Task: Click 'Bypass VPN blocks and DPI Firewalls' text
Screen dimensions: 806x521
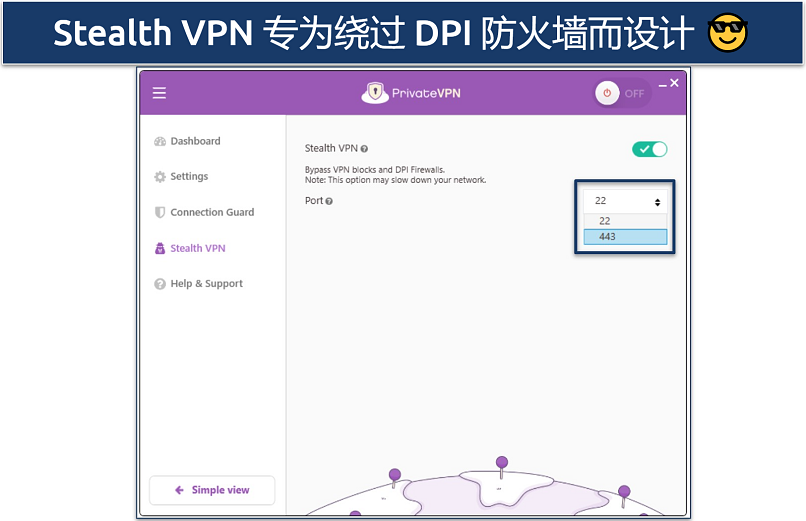Action: (x=375, y=170)
